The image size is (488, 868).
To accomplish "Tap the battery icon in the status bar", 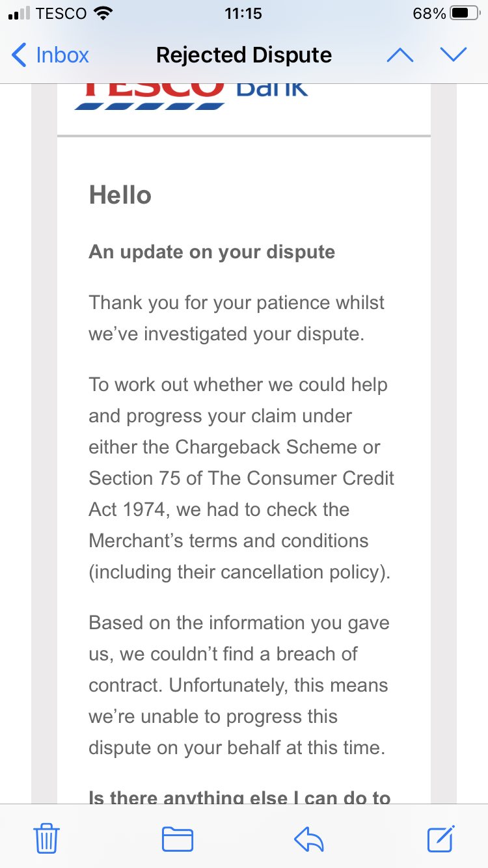I will (468, 14).
